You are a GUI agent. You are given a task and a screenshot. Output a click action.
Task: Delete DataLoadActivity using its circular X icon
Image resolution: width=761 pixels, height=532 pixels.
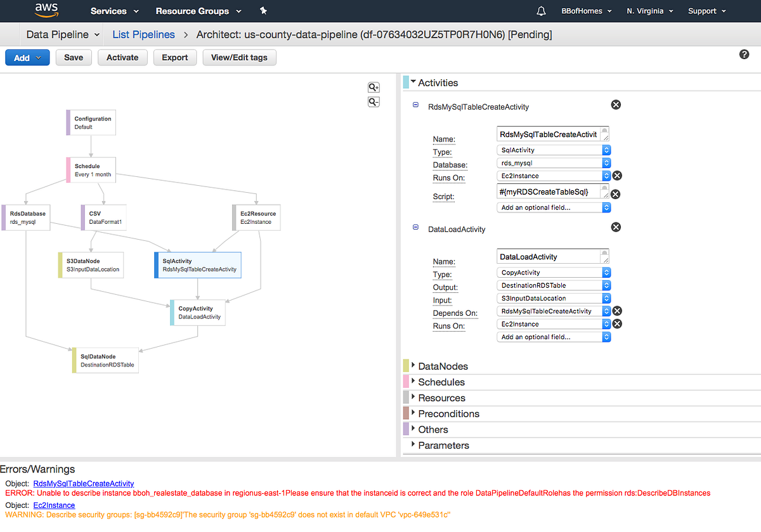click(x=616, y=227)
